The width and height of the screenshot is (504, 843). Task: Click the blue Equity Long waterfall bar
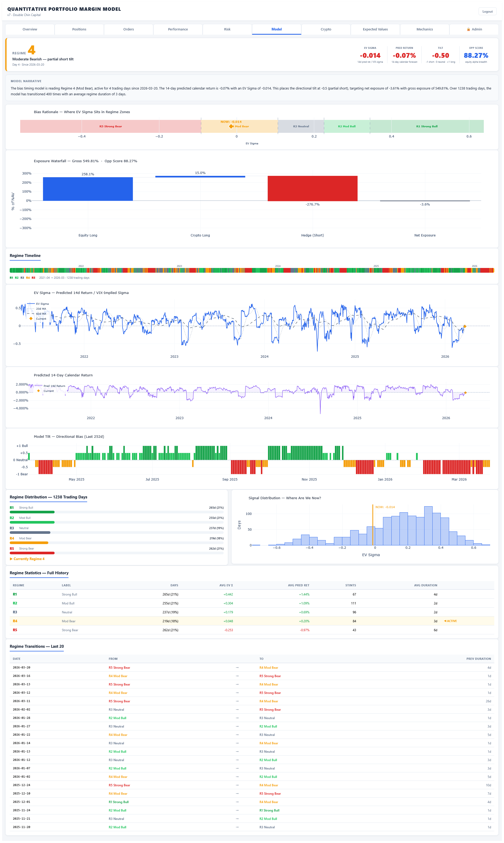88,189
